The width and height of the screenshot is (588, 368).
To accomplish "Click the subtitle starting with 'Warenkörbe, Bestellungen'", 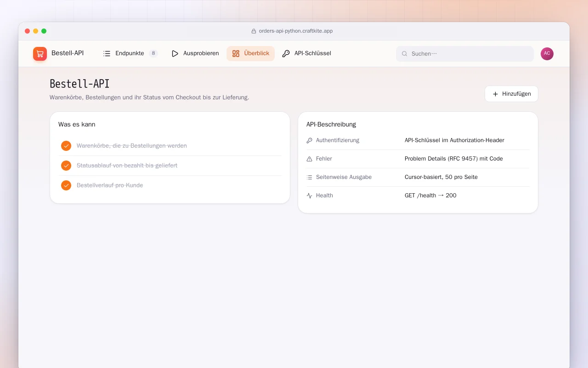I will (x=149, y=98).
